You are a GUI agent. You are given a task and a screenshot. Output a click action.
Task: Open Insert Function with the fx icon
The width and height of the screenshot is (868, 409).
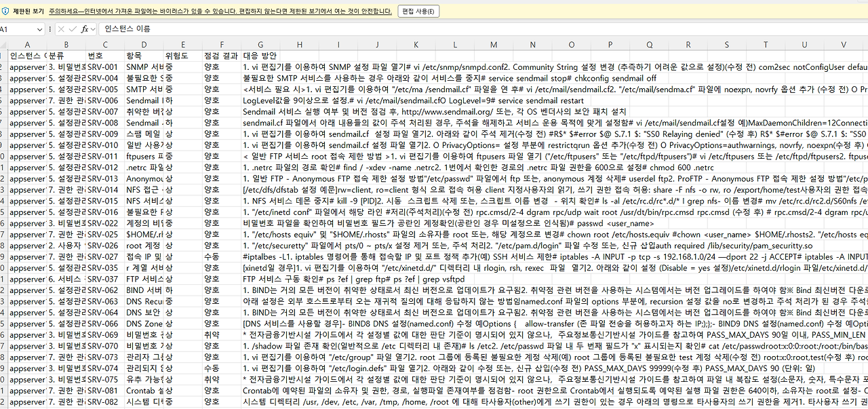[x=85, y=29]
